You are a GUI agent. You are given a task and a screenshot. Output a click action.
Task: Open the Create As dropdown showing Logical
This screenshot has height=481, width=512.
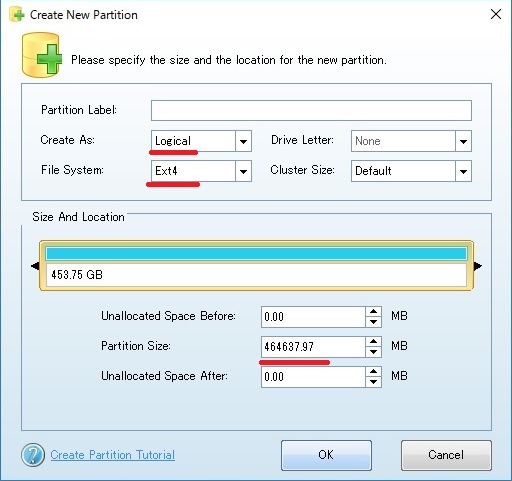click(x=201, y=141)
